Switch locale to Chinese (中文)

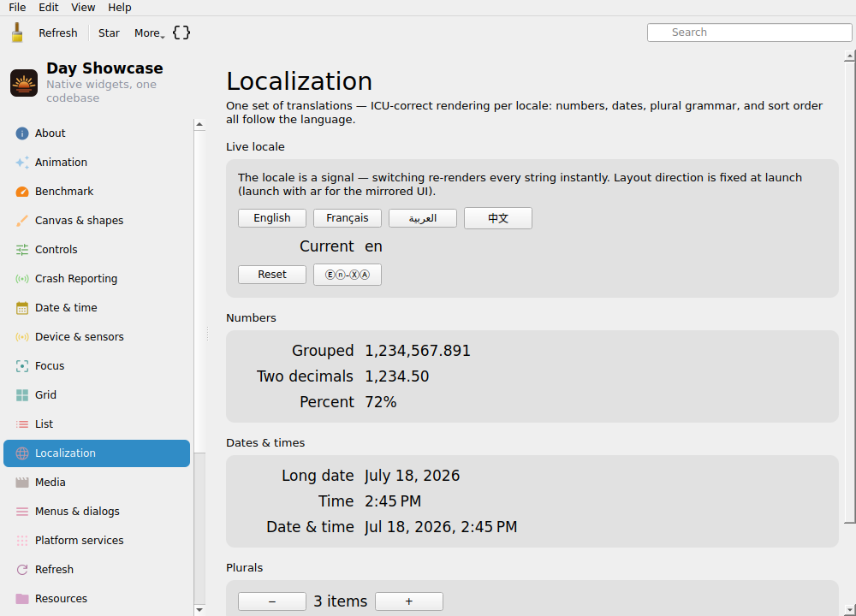tap(498, 218)
